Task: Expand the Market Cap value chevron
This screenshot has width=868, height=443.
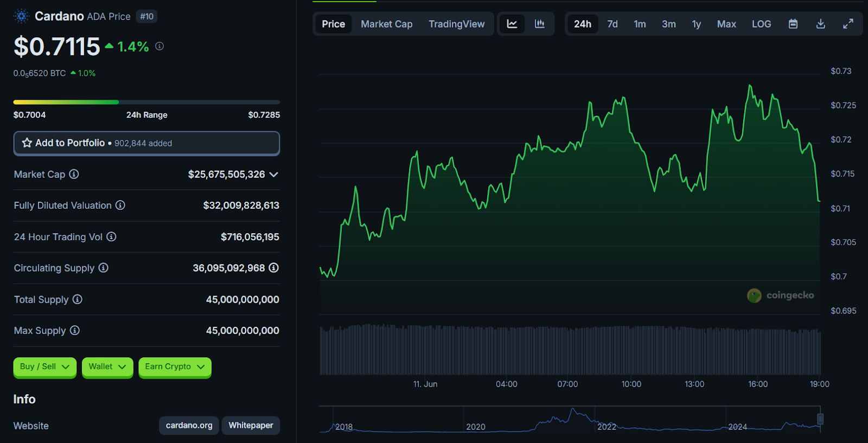Action: (x=274, y=175)
